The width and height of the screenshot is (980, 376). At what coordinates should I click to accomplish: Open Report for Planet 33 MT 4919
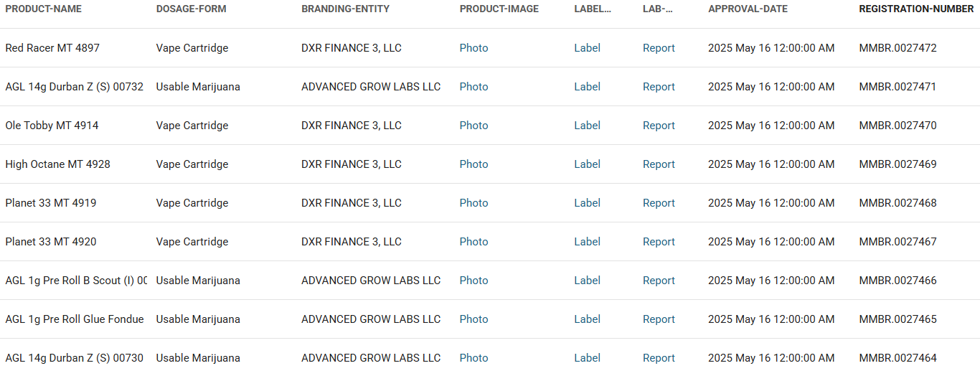(659, 203)
